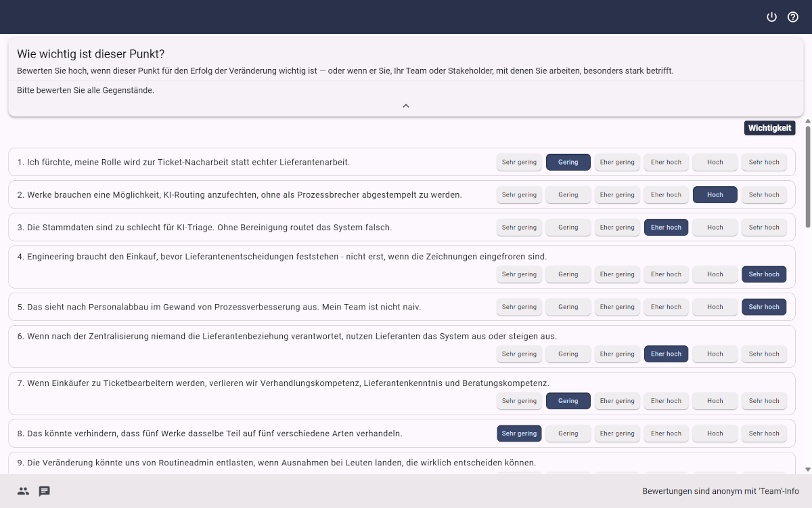Rate item 8 fünf Werke Eher hoch
The height and width of the screenshot is (508, 812).
tap(666, 433)
